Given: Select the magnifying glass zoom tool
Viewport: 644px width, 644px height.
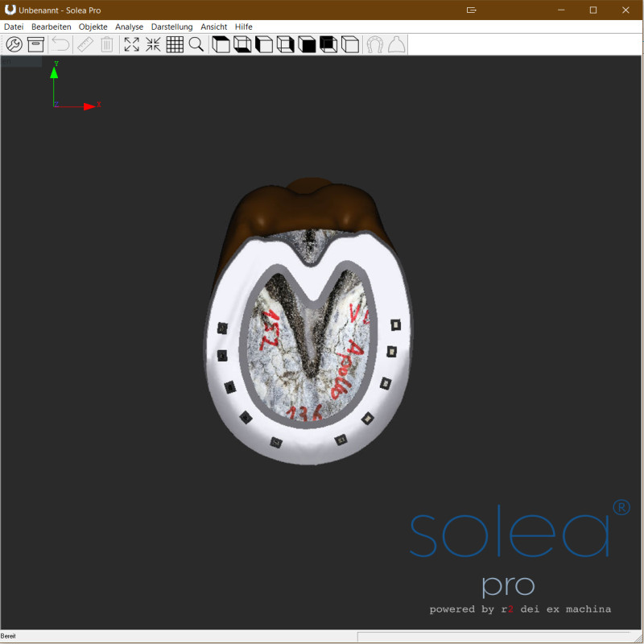Looking at the screenshot, I should 196,45.
